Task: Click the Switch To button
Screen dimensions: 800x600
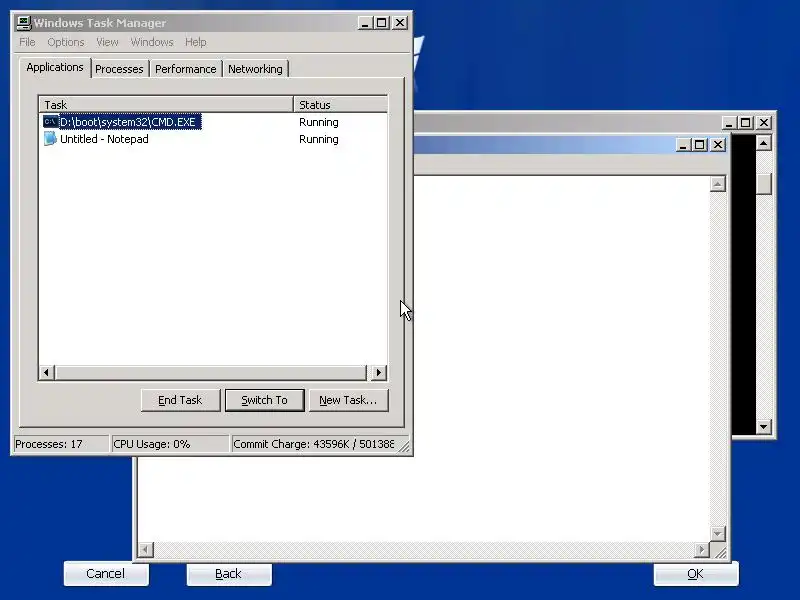Action: coord(264,400)
